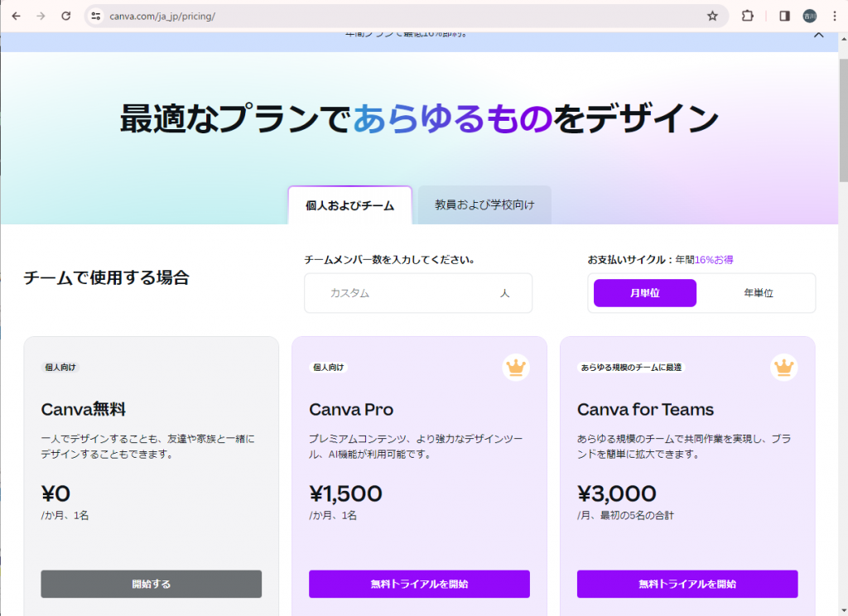Dismiss the top promotional banner
848x616 pixels.
click(x=818, y=35)
